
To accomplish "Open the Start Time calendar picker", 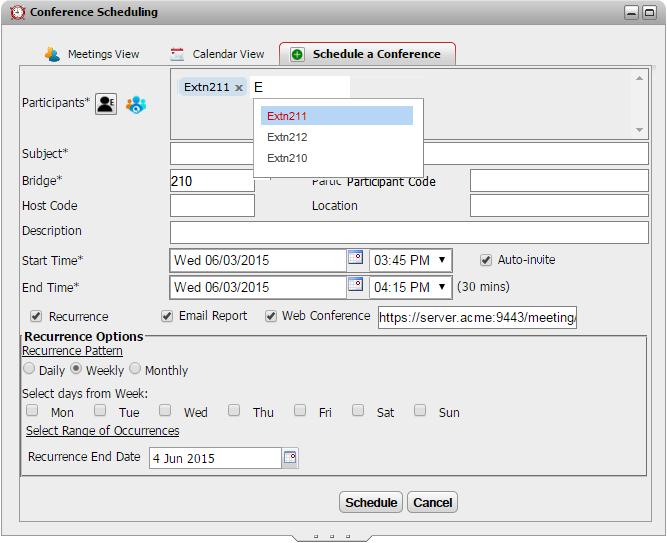I will (x=356, y=257).
